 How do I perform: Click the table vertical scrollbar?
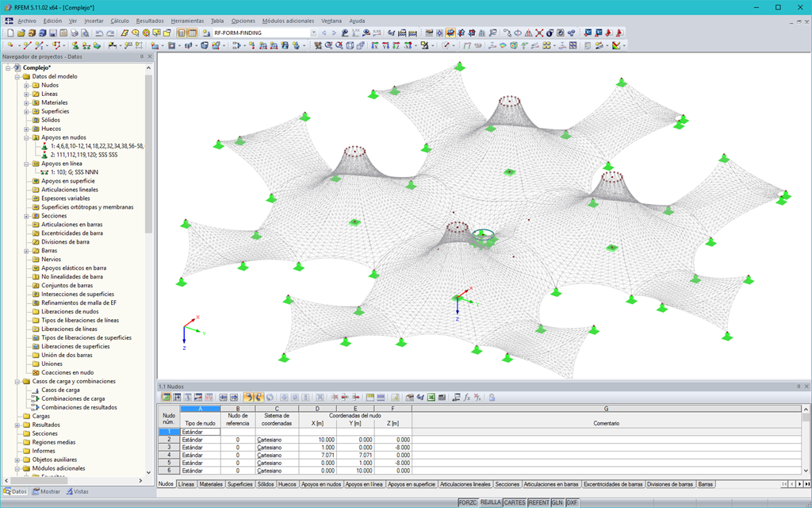coord(806,417)
